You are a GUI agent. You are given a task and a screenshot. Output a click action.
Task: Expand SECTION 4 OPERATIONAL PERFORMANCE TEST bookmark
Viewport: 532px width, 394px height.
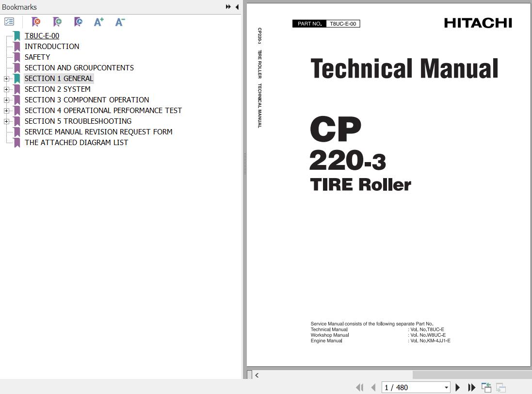coord(6,111)
